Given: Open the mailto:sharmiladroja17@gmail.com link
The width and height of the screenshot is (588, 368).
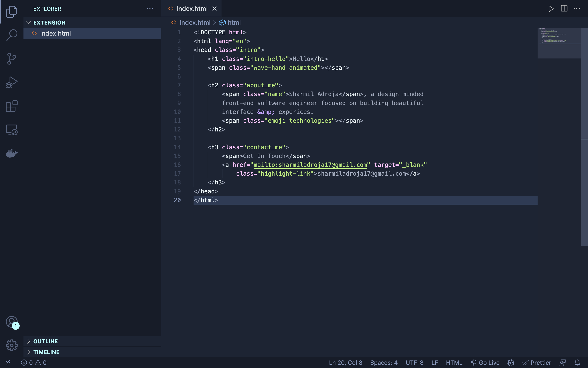Looking at the screenshot, I should click(310, 165).
